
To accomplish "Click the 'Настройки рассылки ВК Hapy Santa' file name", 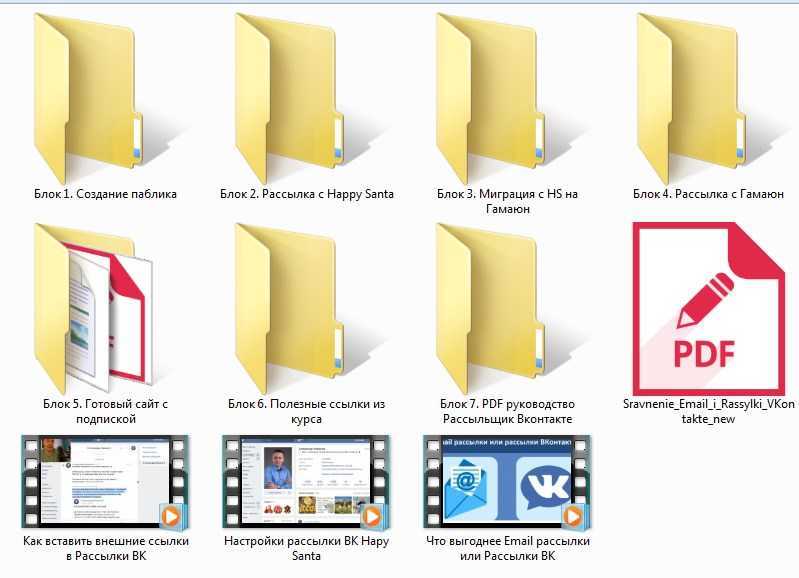I will tap(307, 548).
